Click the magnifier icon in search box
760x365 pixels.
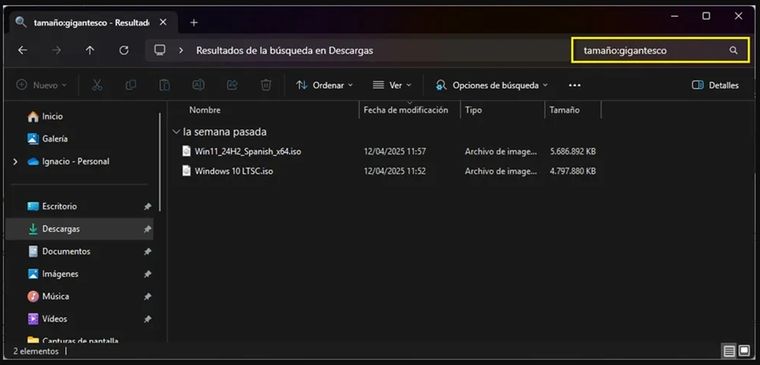pyautogui.click(x=733, y=50)
